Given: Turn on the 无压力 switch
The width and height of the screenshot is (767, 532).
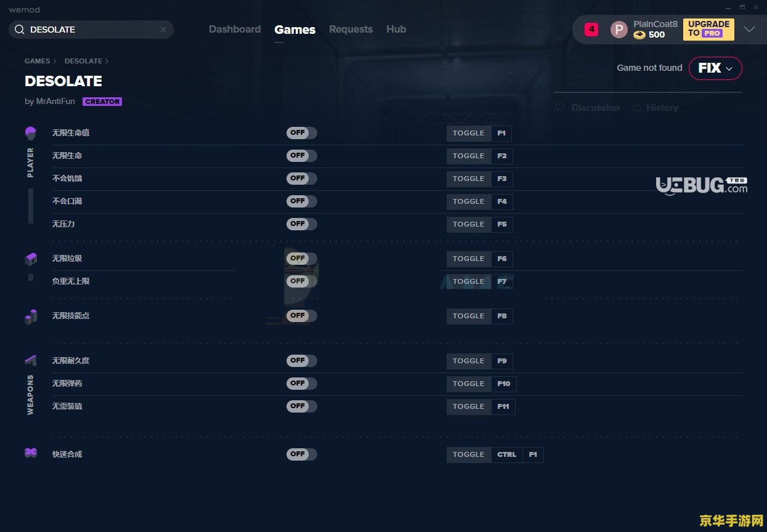Looking at the screenshot, I should [302, 224].
